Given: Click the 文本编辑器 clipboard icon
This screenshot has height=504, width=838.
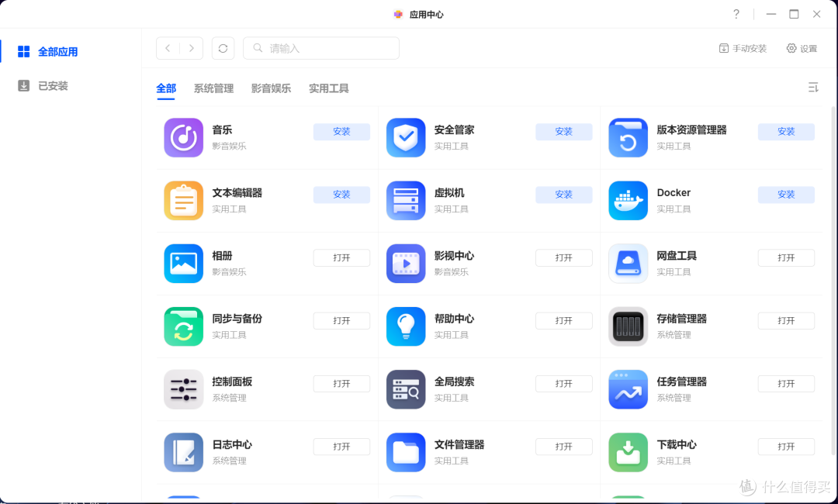Looking at the screenshot, I should click(x=183, y=201).
